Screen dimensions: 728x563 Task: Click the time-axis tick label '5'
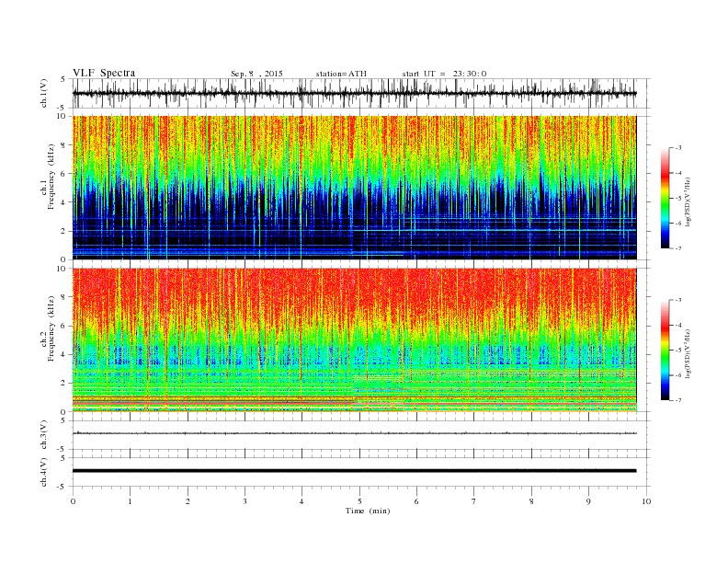click(x=359, y=501)
